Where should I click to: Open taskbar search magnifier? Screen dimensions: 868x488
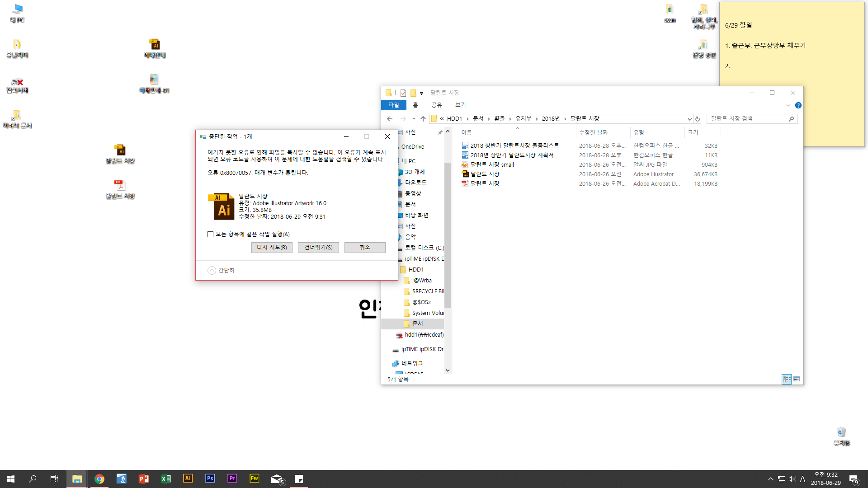(33, 479)
